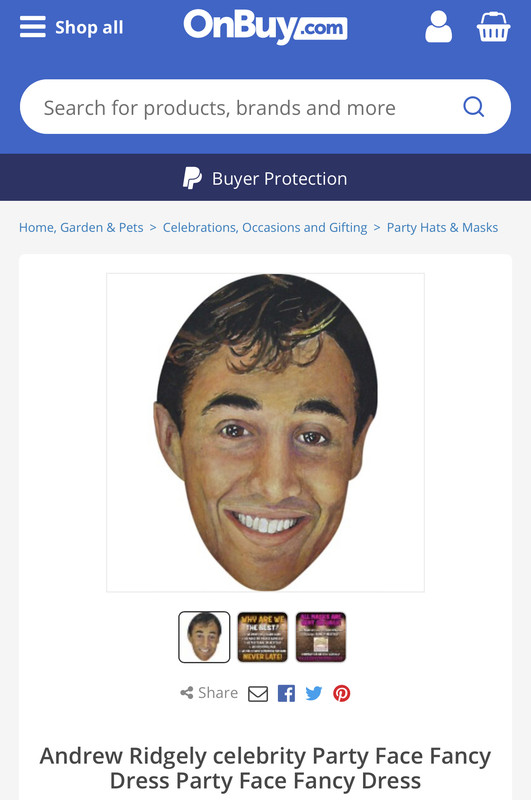Open Home, Garden & Pets breadcrumb

[81, 228]
